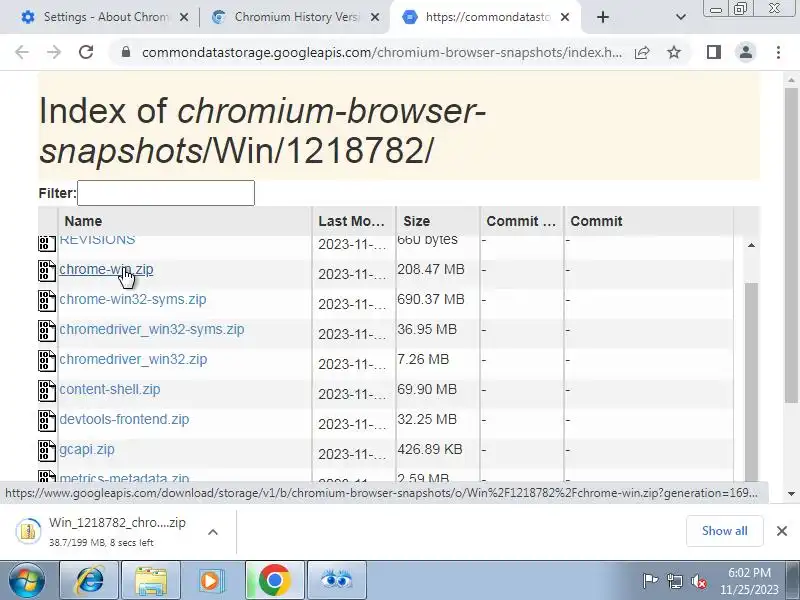Close the downloads bar
The height and width of the screenshot is (600, 800).
coord(782,531)
